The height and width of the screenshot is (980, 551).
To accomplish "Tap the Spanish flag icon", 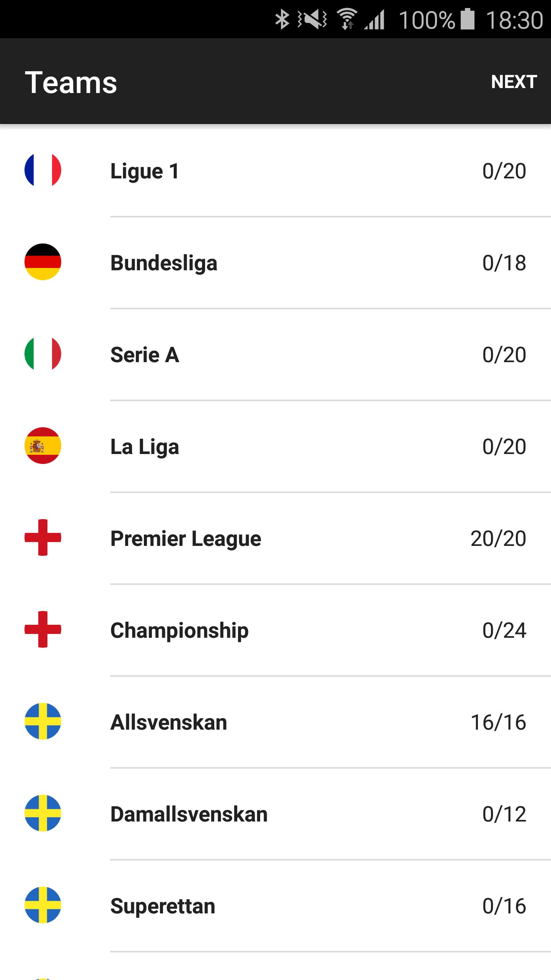I will click(x=43, y=446).
